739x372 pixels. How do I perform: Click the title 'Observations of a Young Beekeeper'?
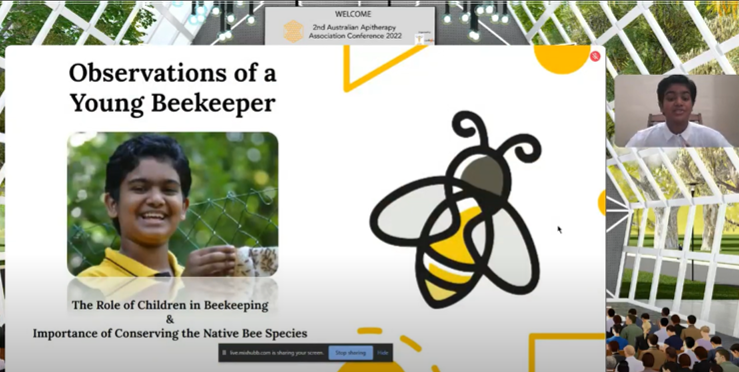point(172,88)
